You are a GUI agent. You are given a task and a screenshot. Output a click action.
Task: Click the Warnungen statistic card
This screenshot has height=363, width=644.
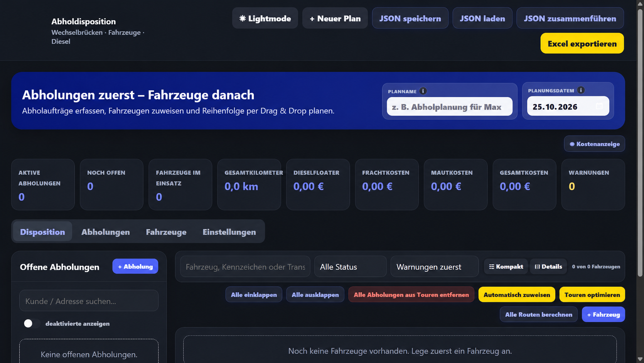pos(593,184)
